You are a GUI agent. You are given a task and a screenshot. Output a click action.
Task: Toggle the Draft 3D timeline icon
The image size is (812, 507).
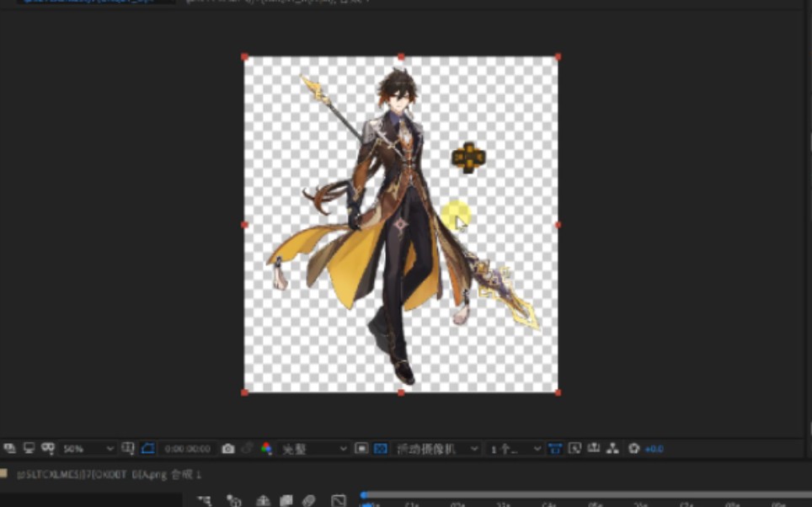pyautogui.click(x=234, y=500)
